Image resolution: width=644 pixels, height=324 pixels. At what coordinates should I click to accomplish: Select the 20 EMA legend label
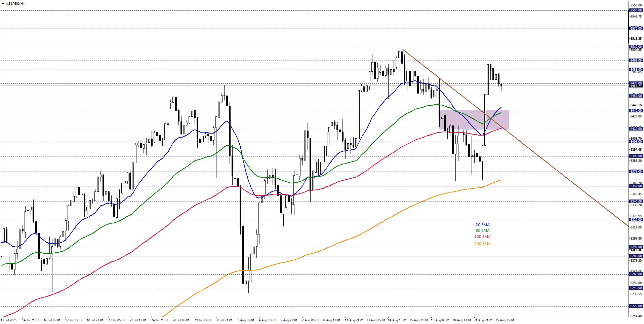[x=482, y=225]
